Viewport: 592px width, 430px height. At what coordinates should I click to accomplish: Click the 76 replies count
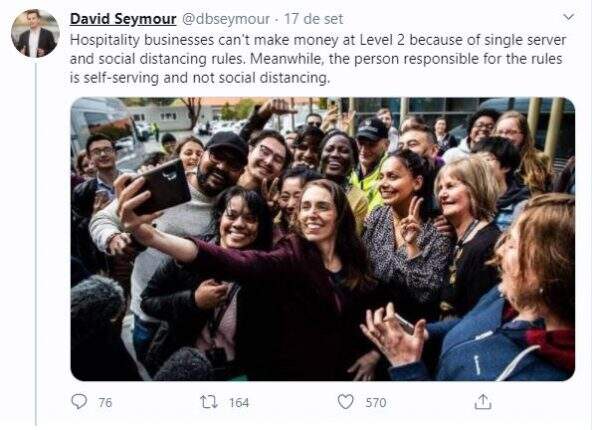tap(105, 402)
